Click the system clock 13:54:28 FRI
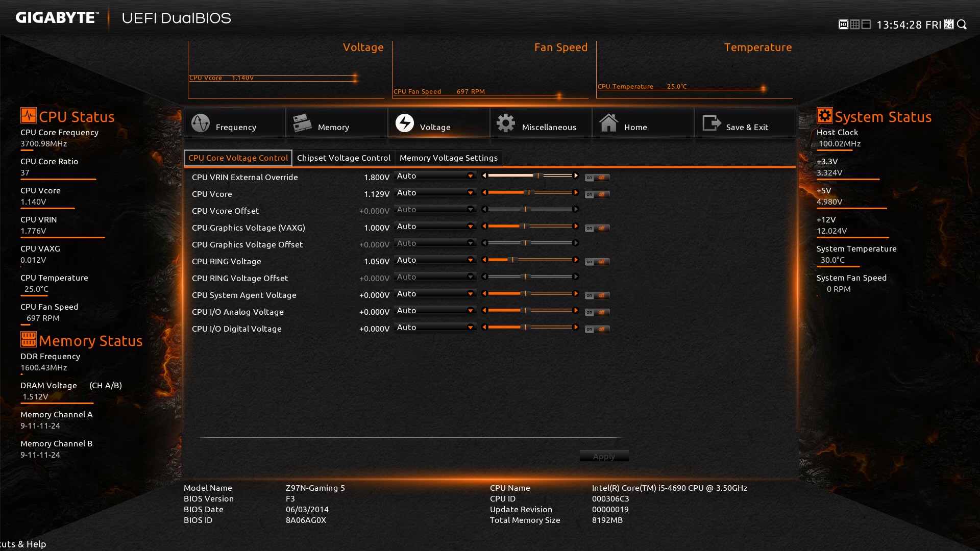This screenshot has width=980, height=551. tap(909, 24)
